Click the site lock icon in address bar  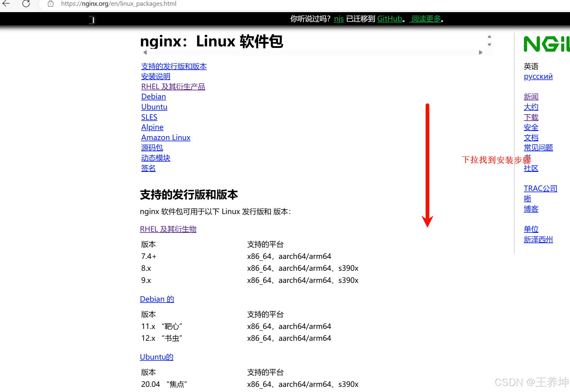pos(51,4)
